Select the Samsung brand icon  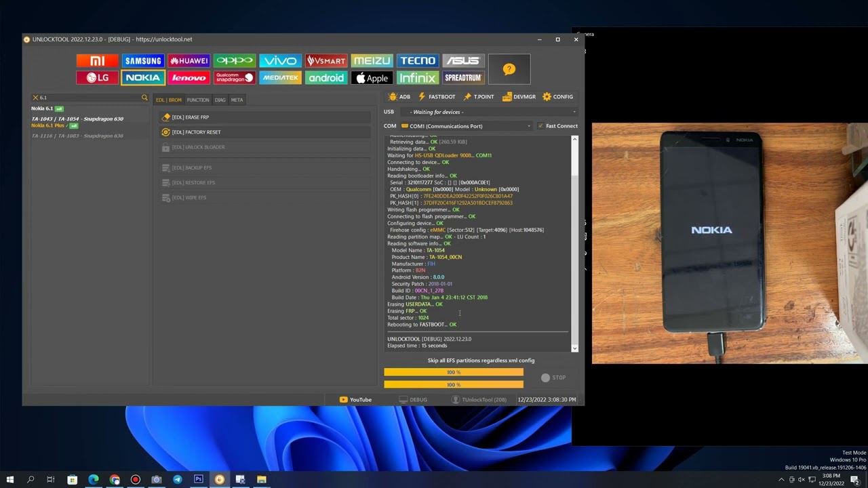pyautogui.click(x=143, y=61)
